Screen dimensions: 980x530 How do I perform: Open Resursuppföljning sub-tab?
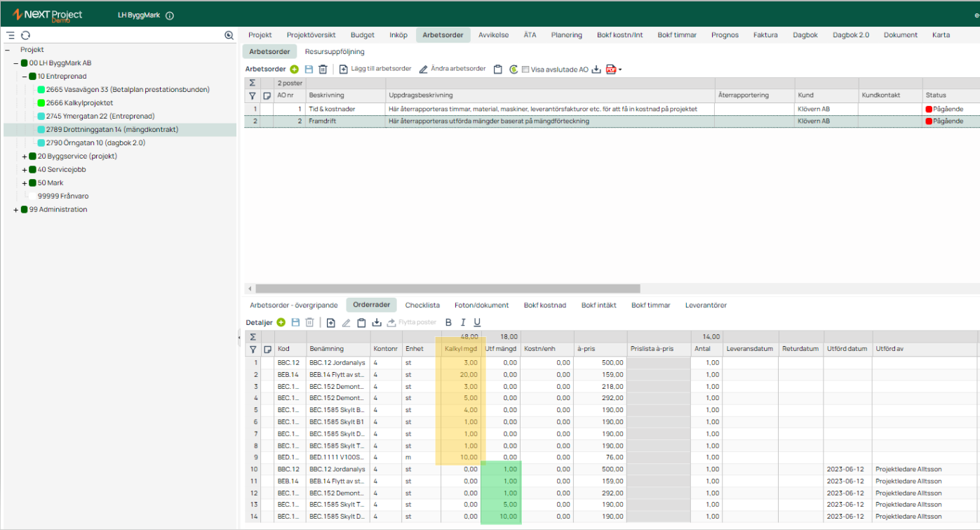(x=335, y=51)
